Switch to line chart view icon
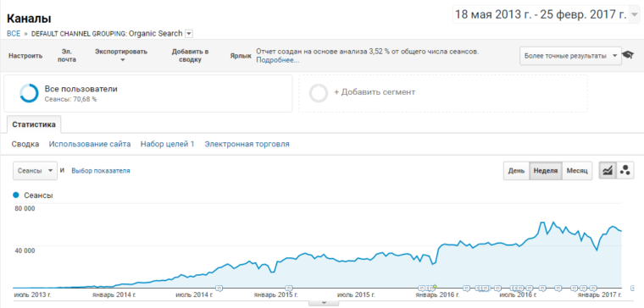The width and height of the screenshot is (644, 308). pos(608,171)
